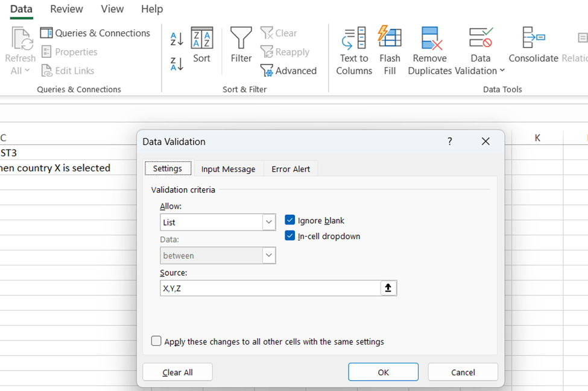This screenshot has height=391, width=588.
Task: Click the Edit Links icon
Action: (46, 71)
